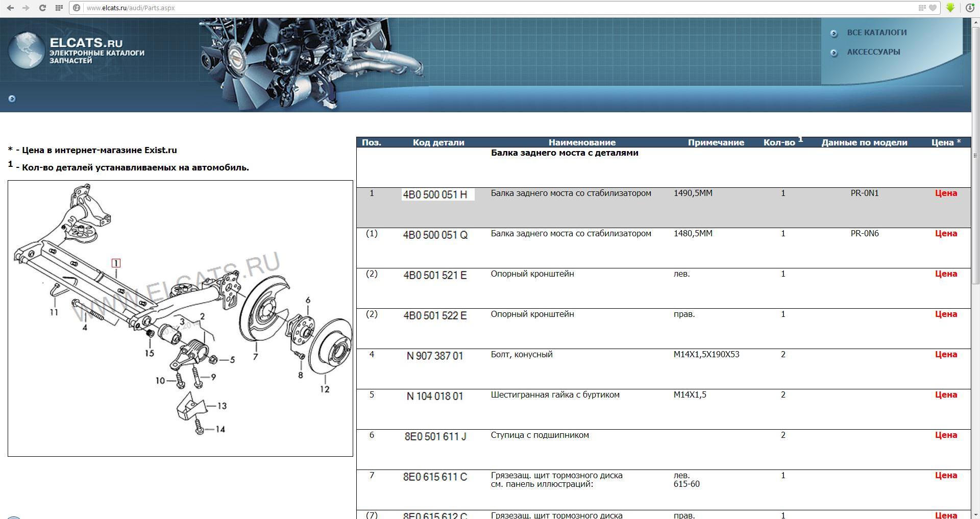The width and height of the screenshot is (980, 519).
Task: Click the browser forward arrow
Action: coord(26,8)
